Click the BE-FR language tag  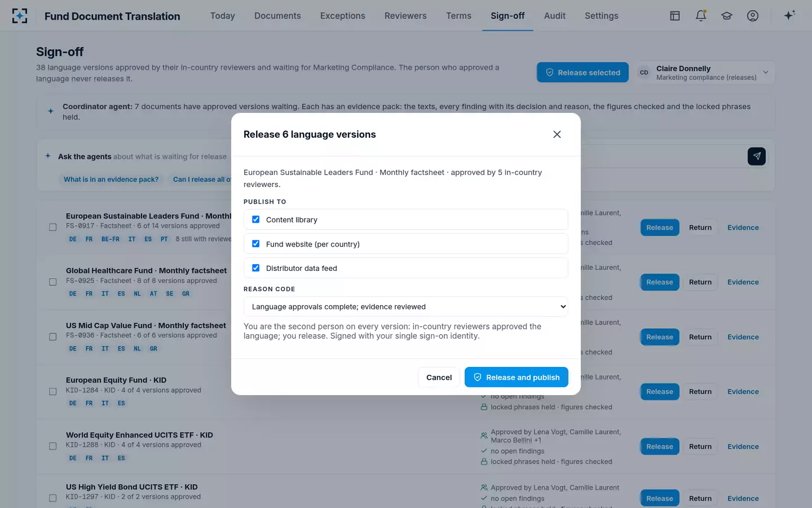[111, 239]
